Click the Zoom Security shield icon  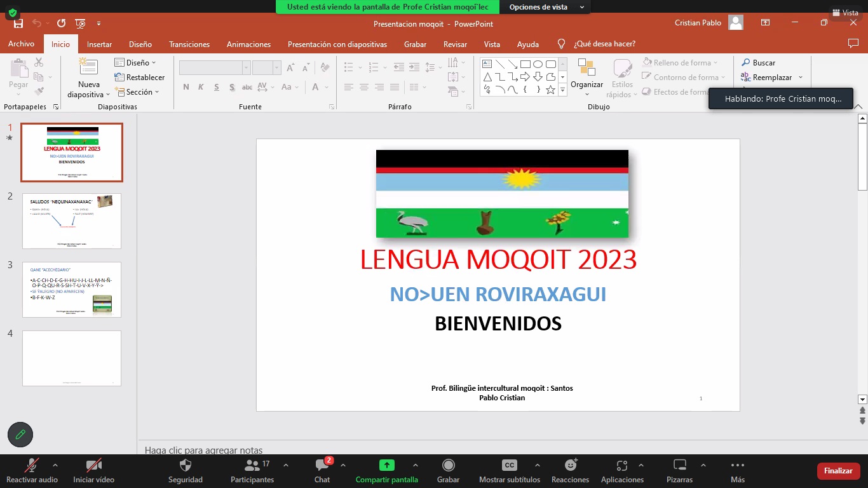[186, 466]
